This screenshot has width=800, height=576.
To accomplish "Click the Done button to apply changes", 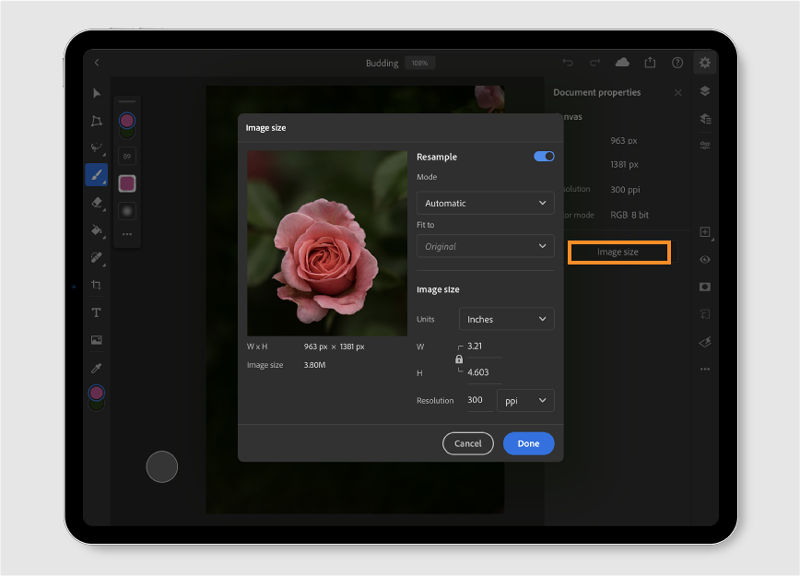I will [528, 443].
